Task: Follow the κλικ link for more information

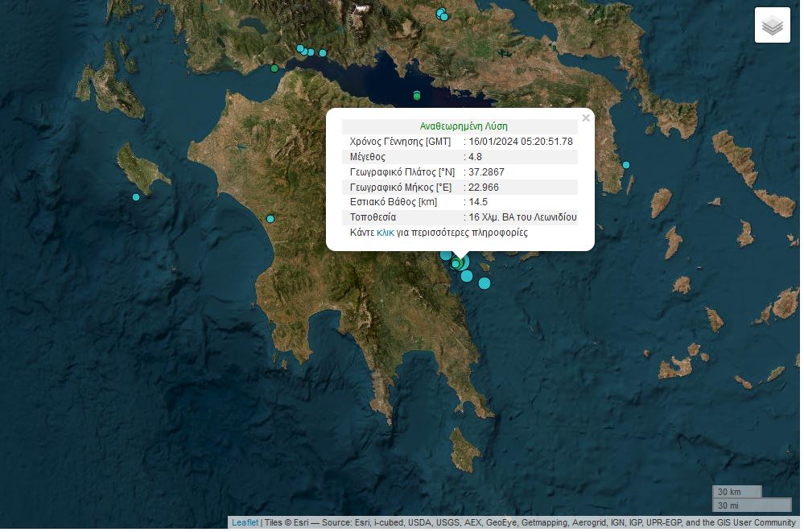Action: (386, 232)
